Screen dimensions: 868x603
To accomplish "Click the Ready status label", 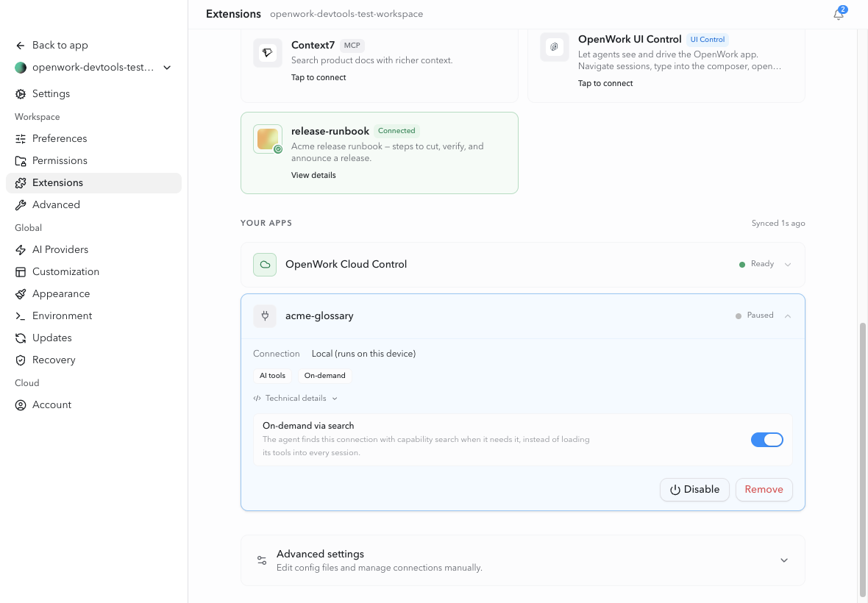I will [762, 264].
